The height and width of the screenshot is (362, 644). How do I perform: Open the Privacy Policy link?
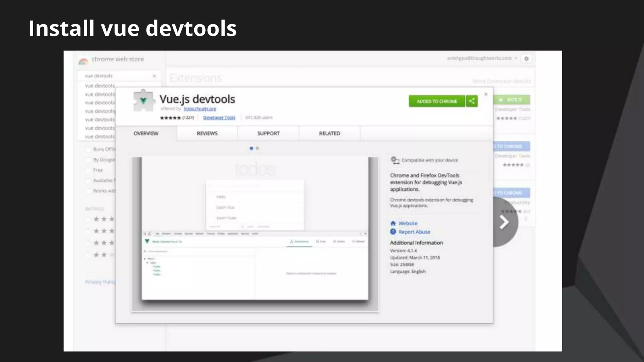[x=100, y=282]
